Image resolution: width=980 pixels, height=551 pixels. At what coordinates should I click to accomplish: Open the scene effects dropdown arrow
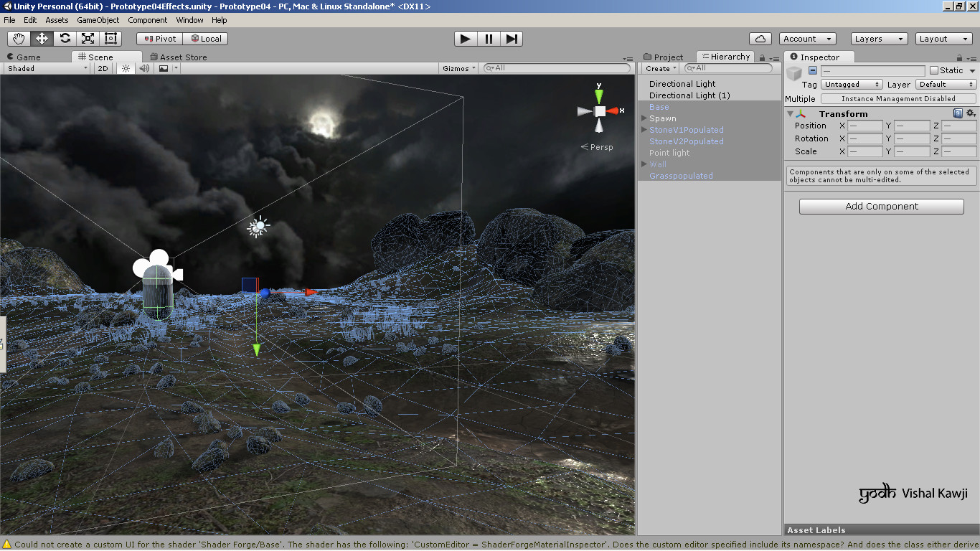click(x=176, y=68)
